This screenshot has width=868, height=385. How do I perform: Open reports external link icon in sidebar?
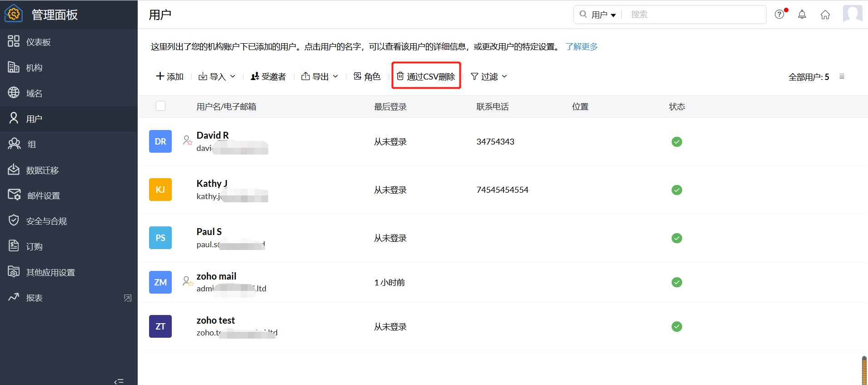tap(128, 298)
